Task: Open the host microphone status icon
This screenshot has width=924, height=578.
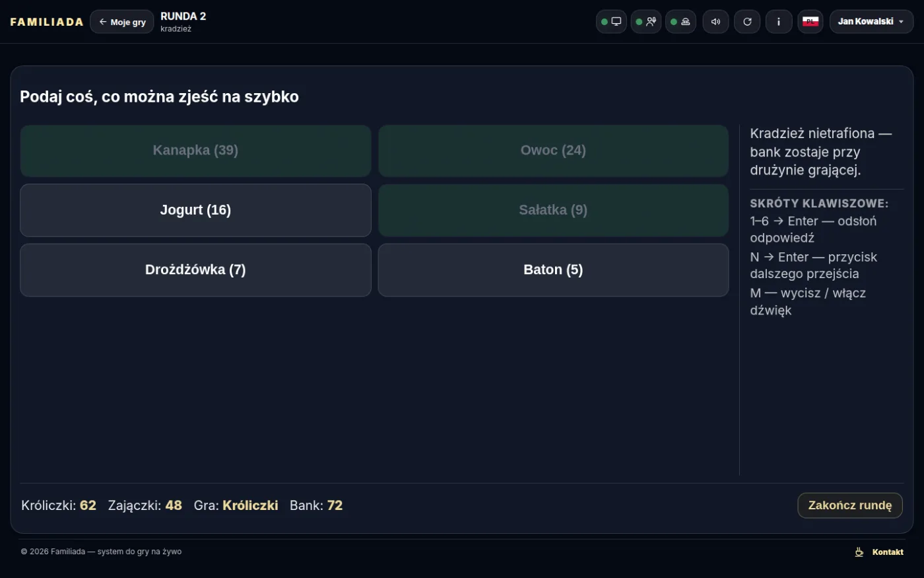Action: [646, 22]
